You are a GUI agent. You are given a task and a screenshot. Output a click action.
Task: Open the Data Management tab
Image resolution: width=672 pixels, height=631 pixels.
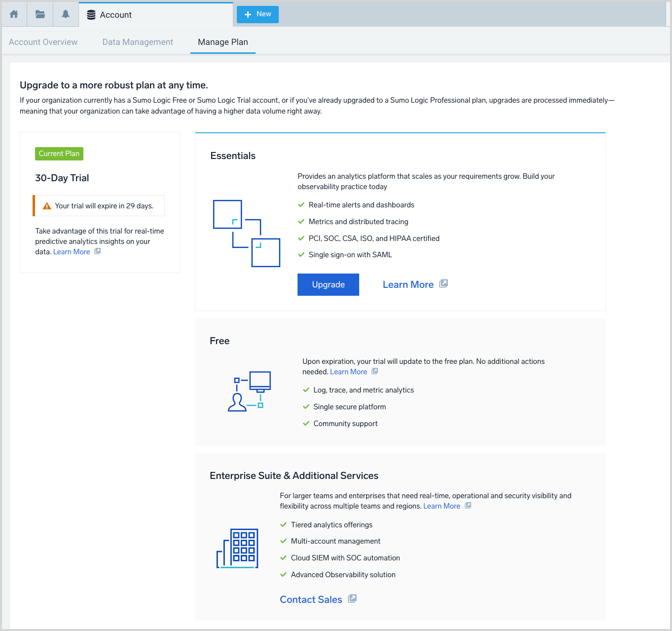coord(138,42)
